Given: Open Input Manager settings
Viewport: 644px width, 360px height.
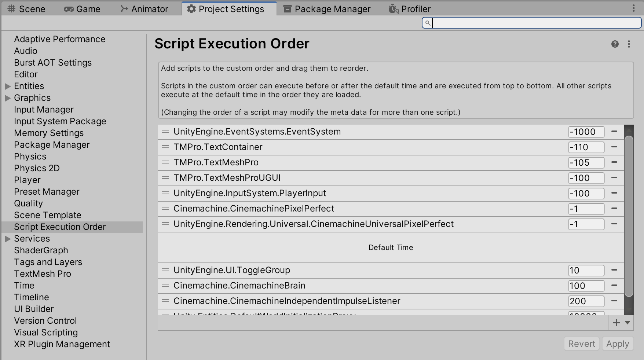Looking at the screenshot, I should pos(44,110).
